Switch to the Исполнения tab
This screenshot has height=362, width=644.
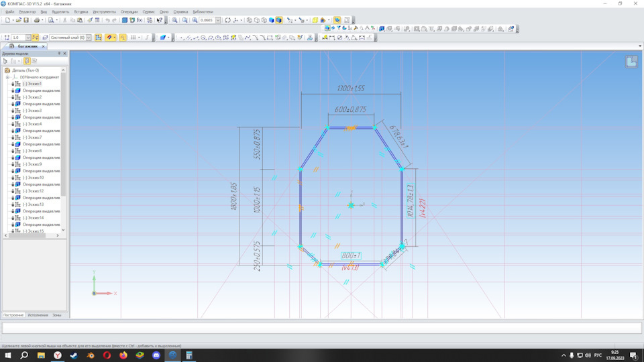[x=38, y=314]
